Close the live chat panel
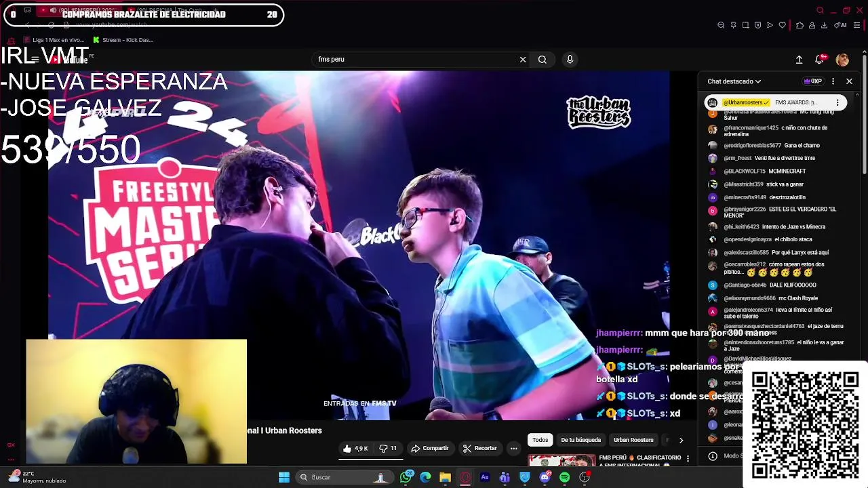This screenshot has height=488, width=868. [x=849, y=81]
